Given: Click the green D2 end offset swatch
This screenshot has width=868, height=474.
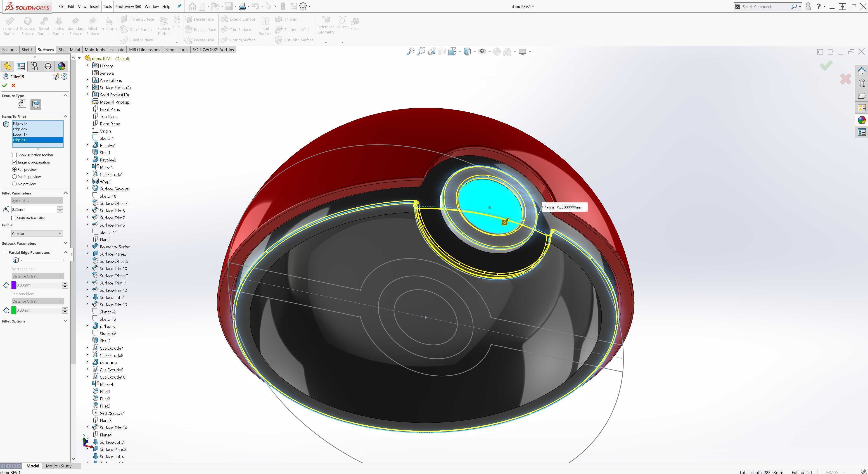Looking at the screenshot, I should (x=14, y=310).
